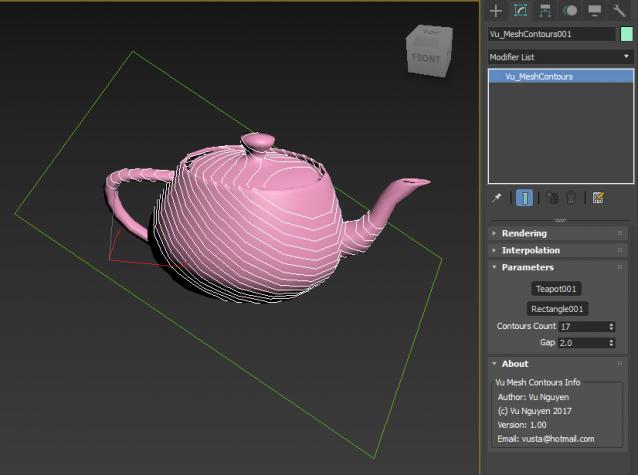
Task: Switch to the Modify panel tab
Action: tap(520, 10)
